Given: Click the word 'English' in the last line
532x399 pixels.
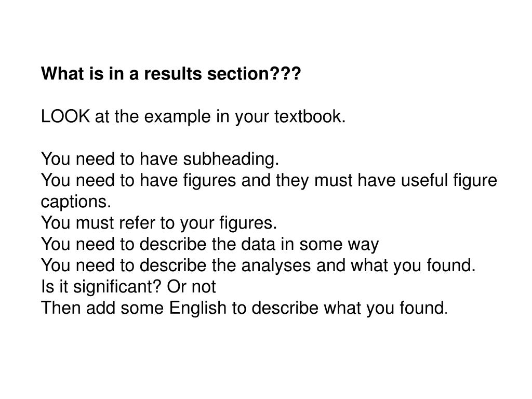Looking at the screenshot, I should click(x=198, y=309).
